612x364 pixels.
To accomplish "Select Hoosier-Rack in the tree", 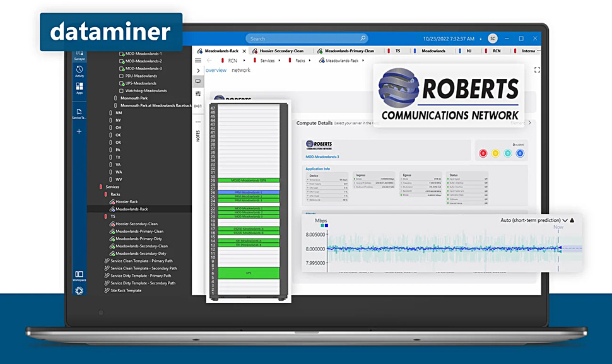I will (x=126, y=202).
